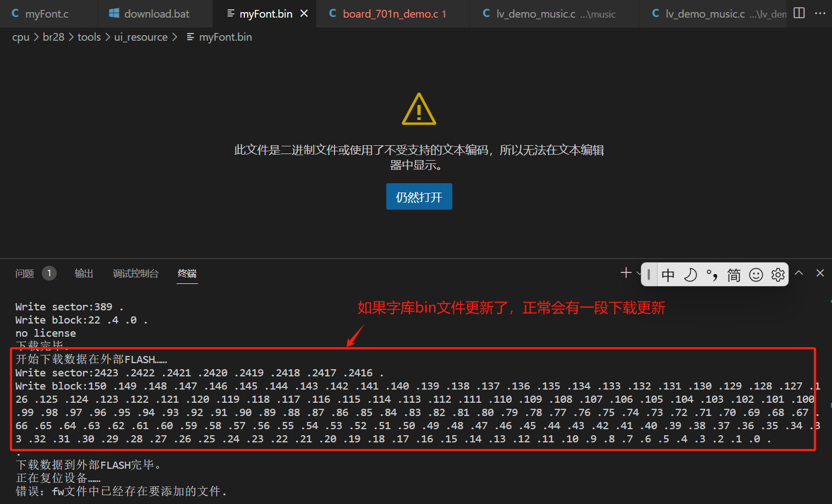Click the ui_resource breadcrumb
Viewport: 832px width, 504px height.
(x=141, y=37)
